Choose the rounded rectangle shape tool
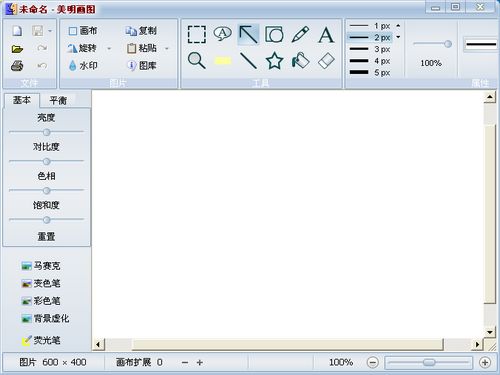 coord(274,34)
